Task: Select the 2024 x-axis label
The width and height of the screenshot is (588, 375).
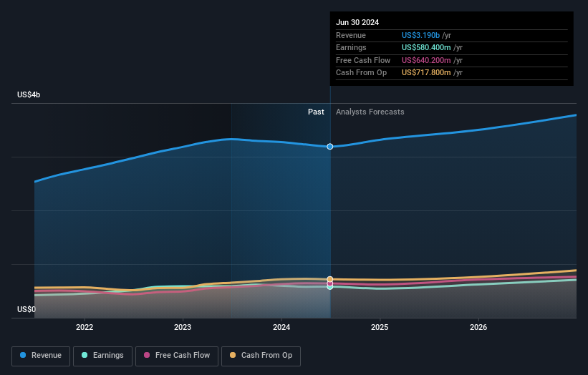Action: pyautogui.click(x=281, y=327)
